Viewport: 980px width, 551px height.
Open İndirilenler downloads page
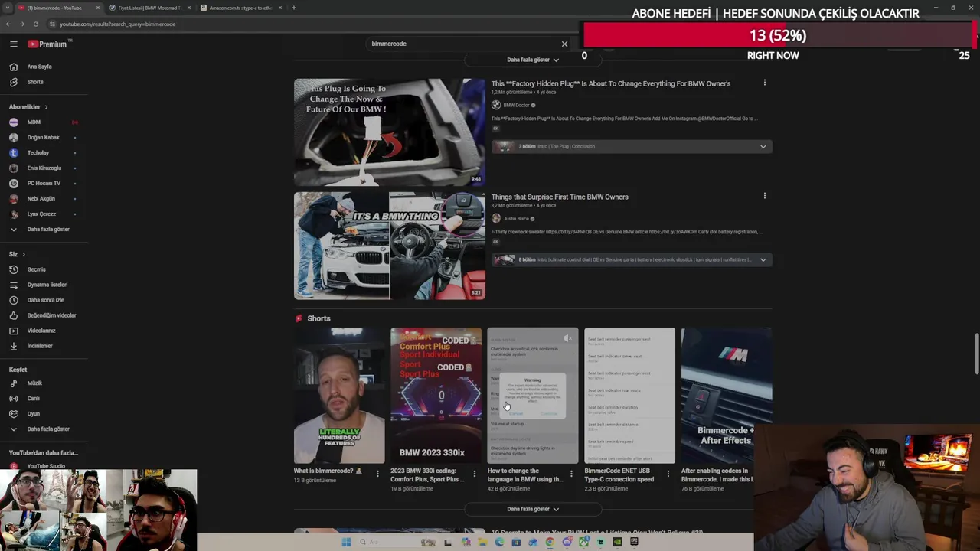(x=40, y=346)
